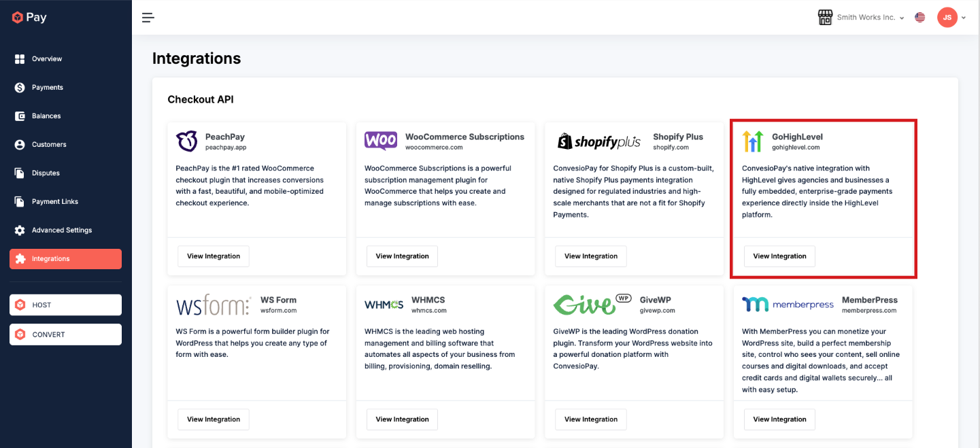View Integration for WHMCS

tap(402, 419)
